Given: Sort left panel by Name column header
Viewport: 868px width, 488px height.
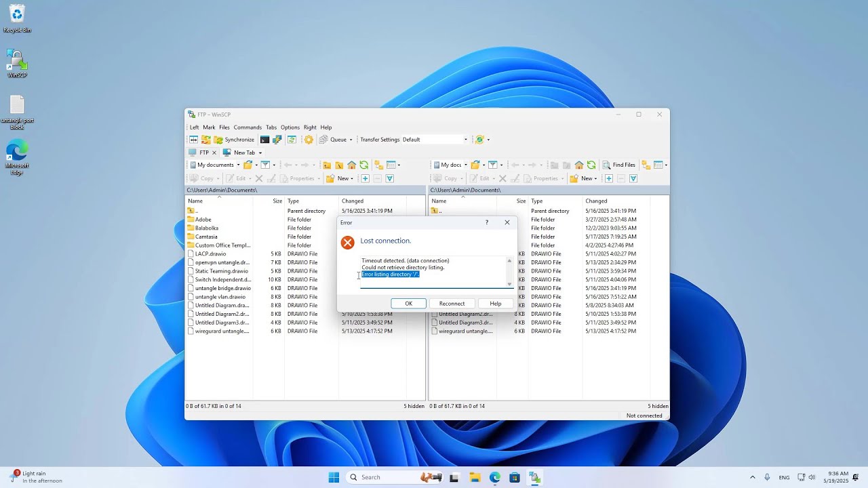Looking at the screenshot, I should point(219,201).
